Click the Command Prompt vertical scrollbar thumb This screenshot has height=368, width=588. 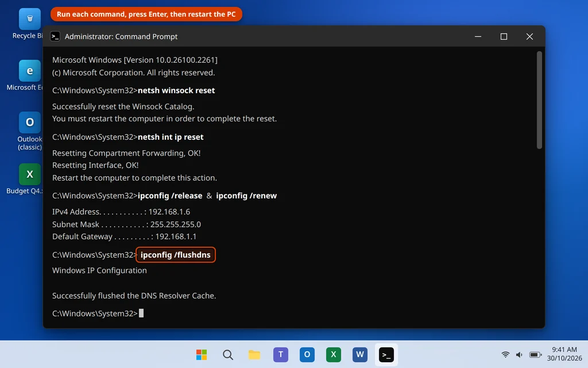(539, 100)
